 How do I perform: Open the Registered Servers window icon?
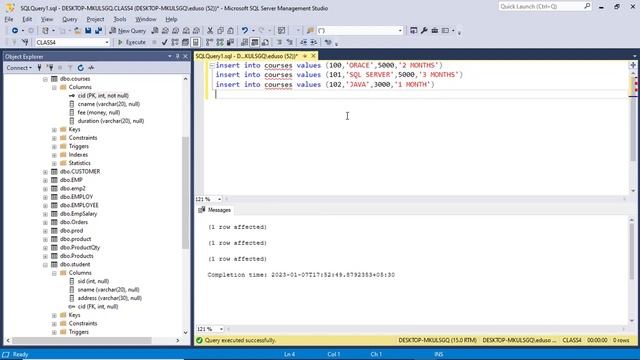coord(413,31)
